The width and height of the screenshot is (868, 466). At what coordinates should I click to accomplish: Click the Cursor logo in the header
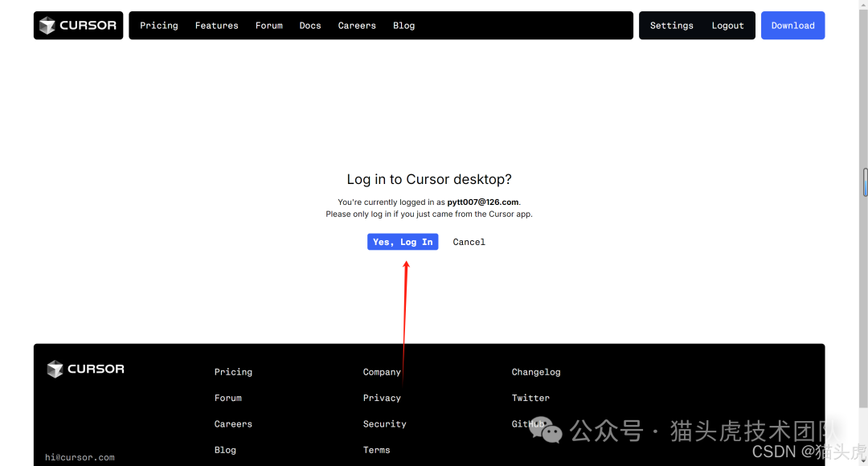click(78, 26)
